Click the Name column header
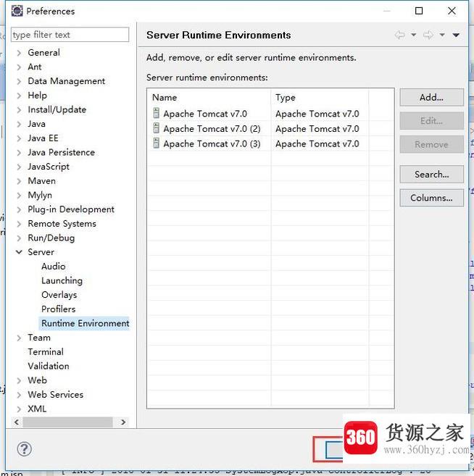474x476 pixels. point(209,98)
